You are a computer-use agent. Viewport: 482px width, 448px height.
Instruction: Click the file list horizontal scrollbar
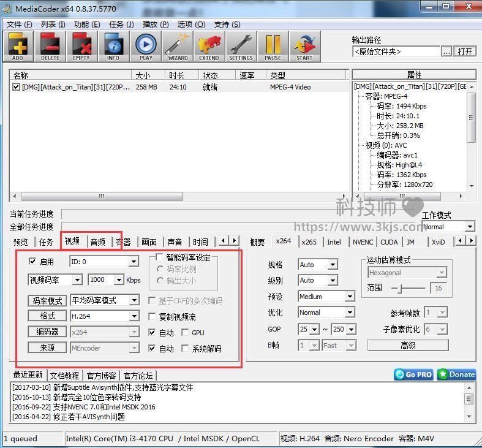pyautogui.click(x=178, y=196)
